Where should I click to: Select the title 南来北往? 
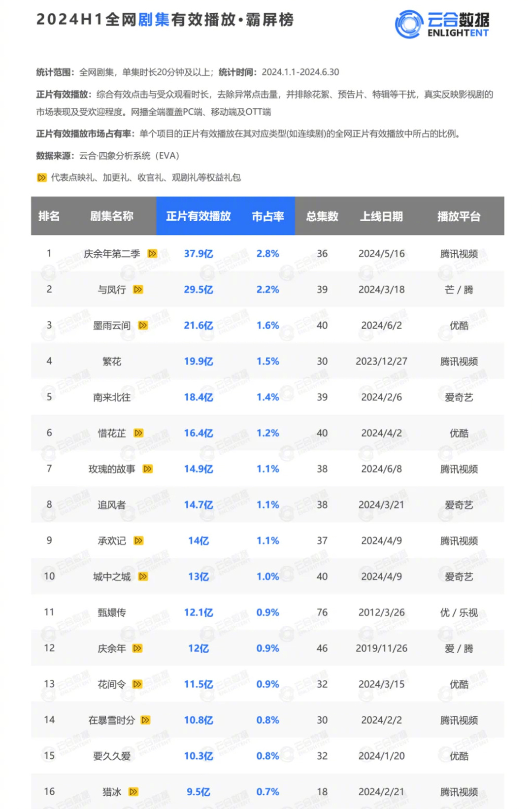click(x=112, y=397)
